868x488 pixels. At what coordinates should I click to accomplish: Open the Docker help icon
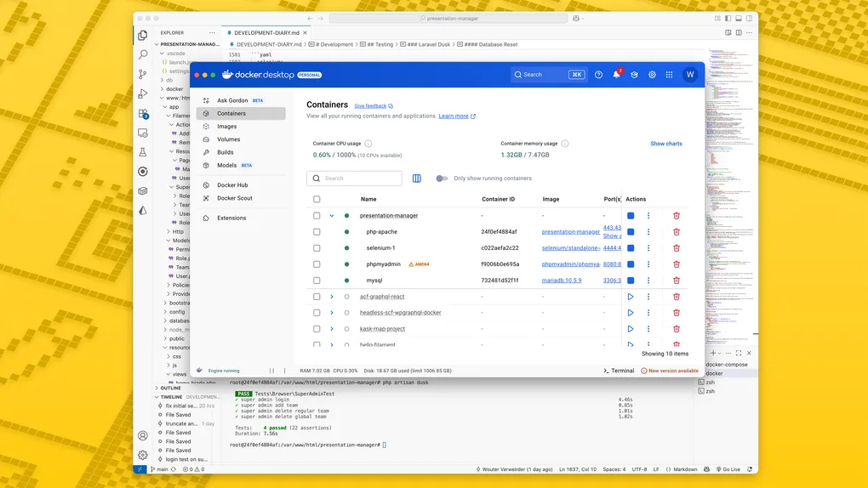pos(598,75)
